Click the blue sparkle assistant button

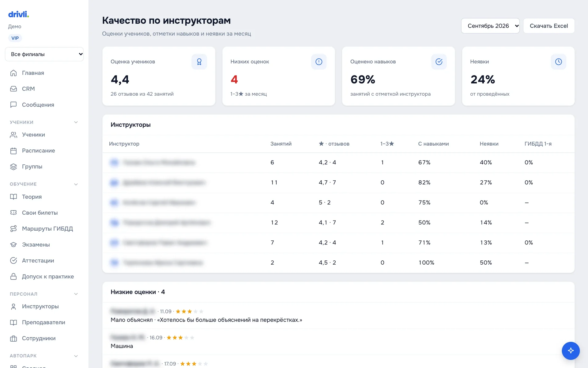click(571, 351)
